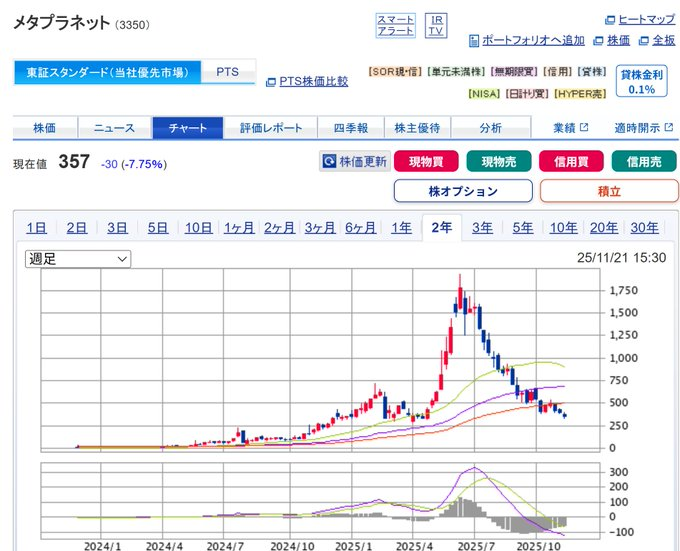Open the 四季報 tab
Screen dimensions: 680x551
(x=351, y=128)
